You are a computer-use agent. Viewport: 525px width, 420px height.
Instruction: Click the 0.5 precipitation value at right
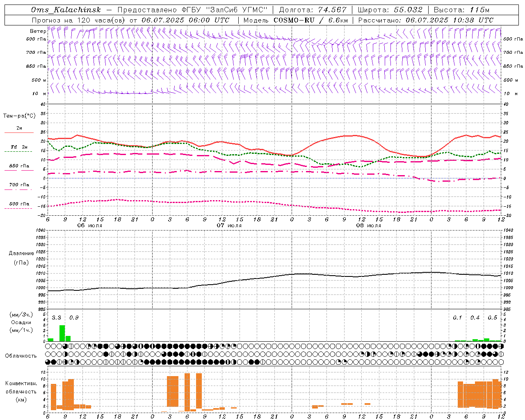[492, 318]
